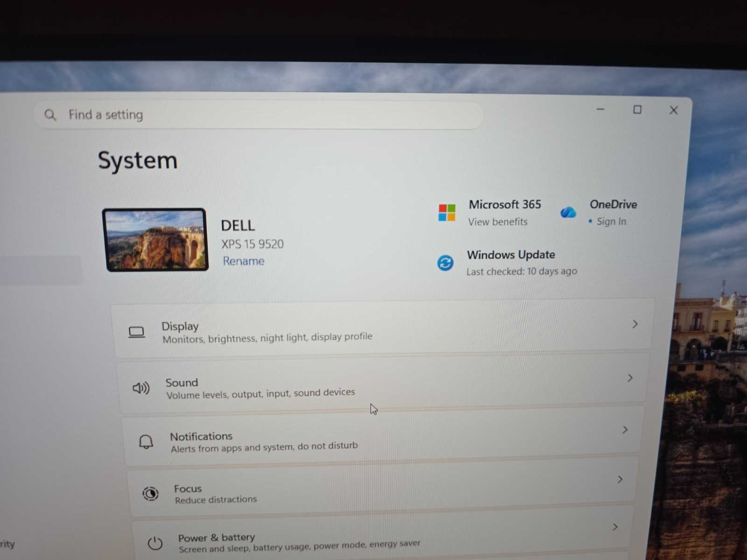Click 'Alerts from apps and system' description
Viewport: 747px width, 560px height.
264,447
